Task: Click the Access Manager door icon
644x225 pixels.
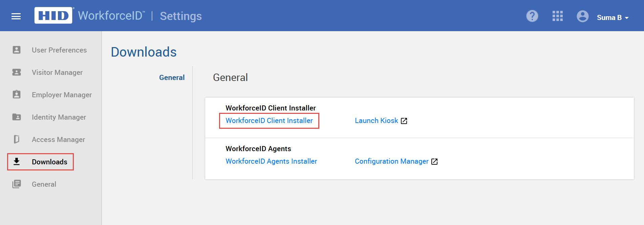Action: pyautogui.click(x=17, y=139)
